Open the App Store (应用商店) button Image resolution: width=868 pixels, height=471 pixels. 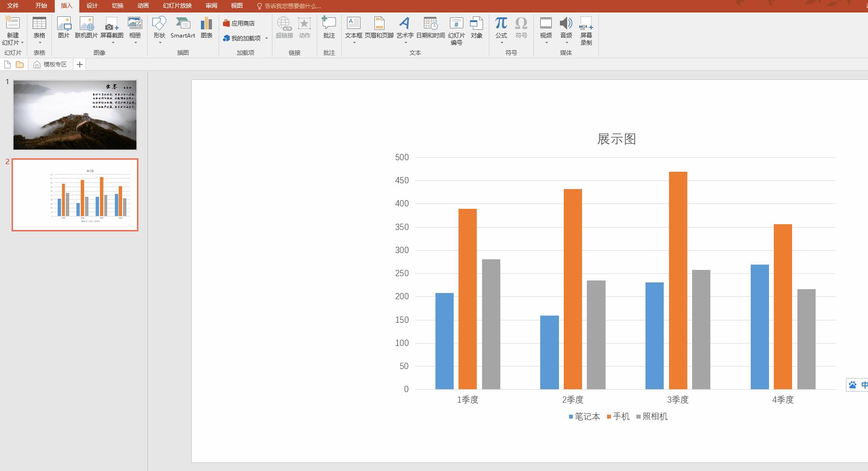239,23
